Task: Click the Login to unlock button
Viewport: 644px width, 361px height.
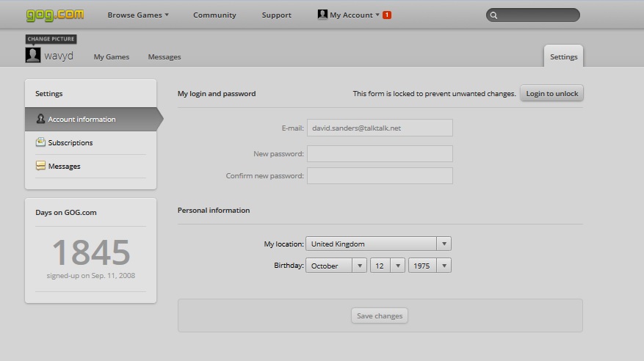Action: 551,93
